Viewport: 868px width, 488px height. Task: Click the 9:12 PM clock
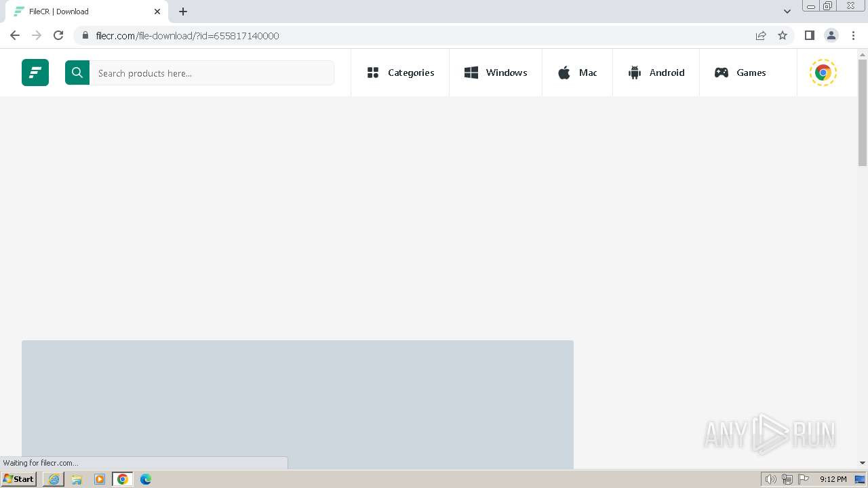click(x=833, y=479)
